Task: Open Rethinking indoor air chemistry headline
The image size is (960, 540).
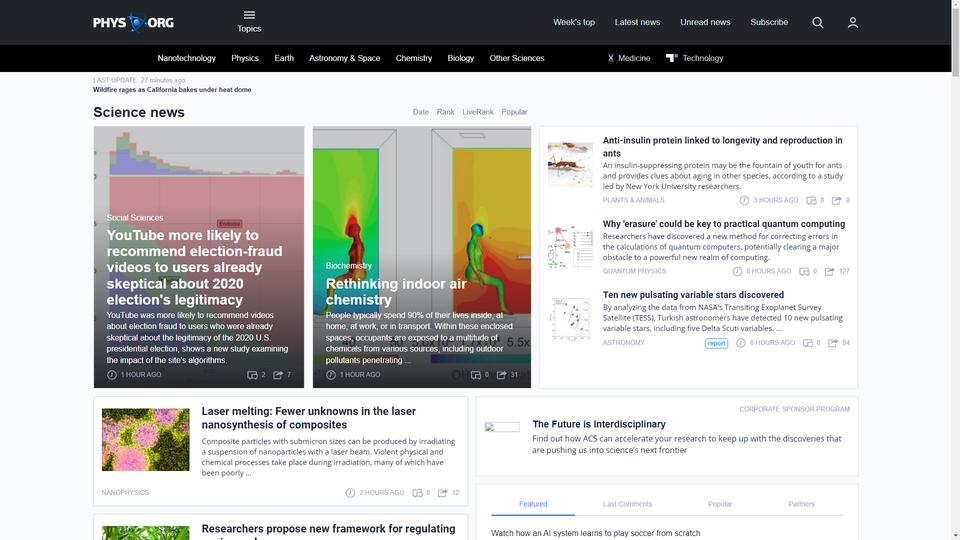Action: 396,291
